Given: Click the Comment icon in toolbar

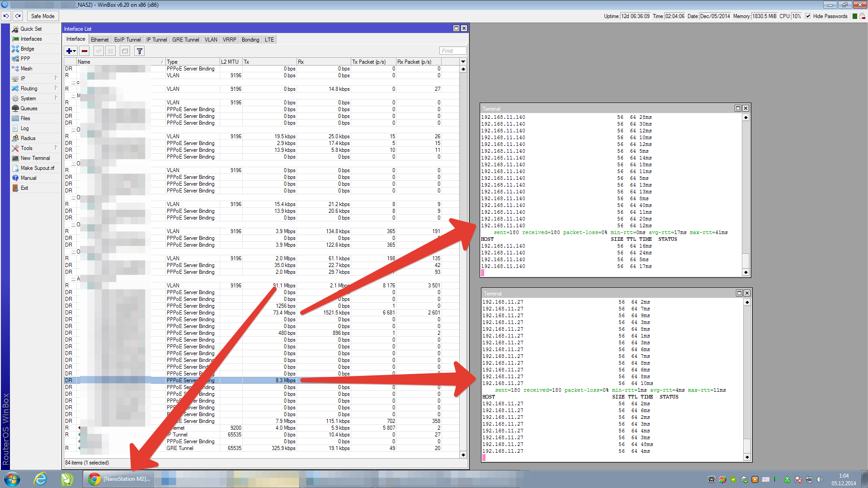Looking at the screenshot, I should pos(125,51).
